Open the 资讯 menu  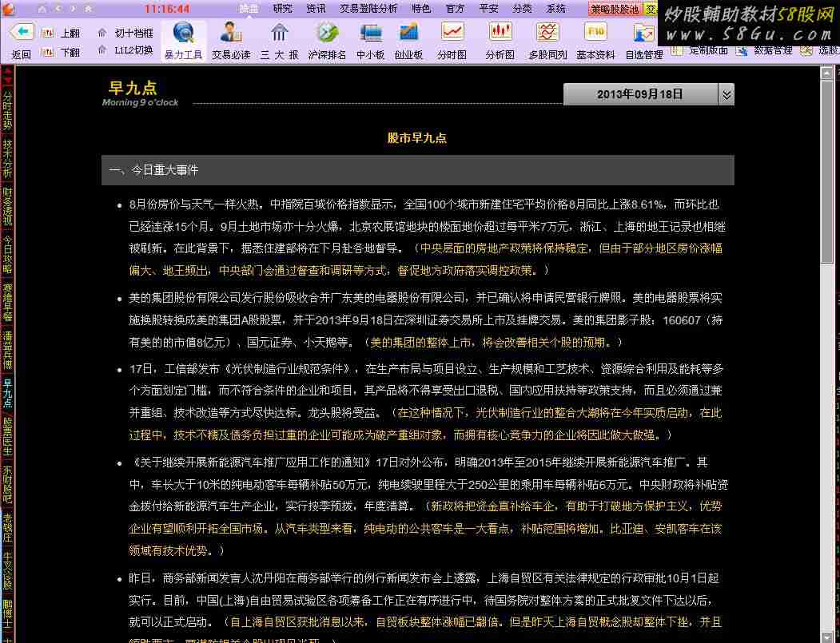click(x=316, y=8)
